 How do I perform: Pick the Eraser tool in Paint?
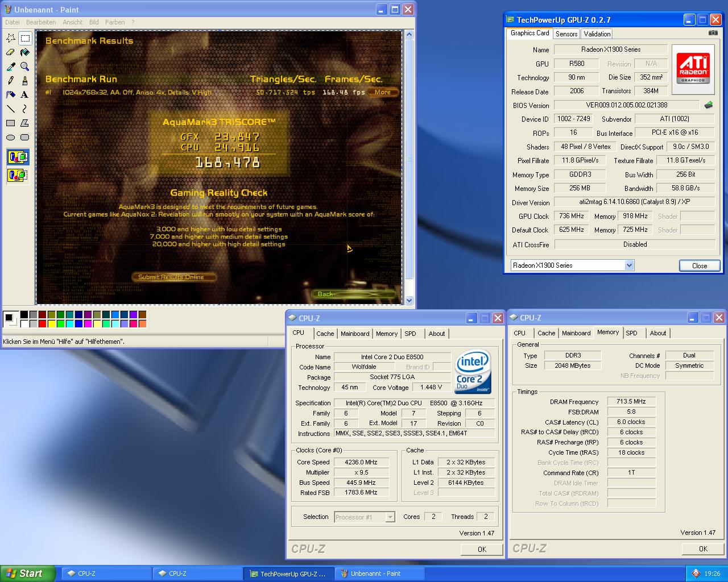[11, 52]
